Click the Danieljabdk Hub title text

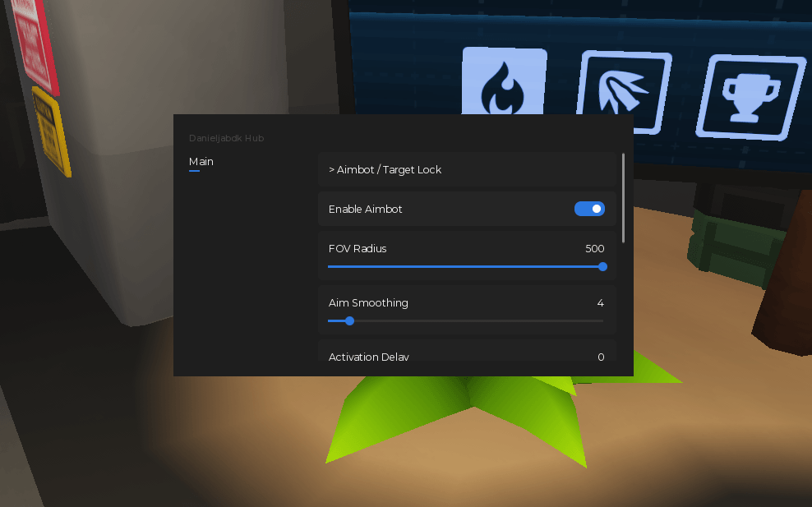point(226,138)
